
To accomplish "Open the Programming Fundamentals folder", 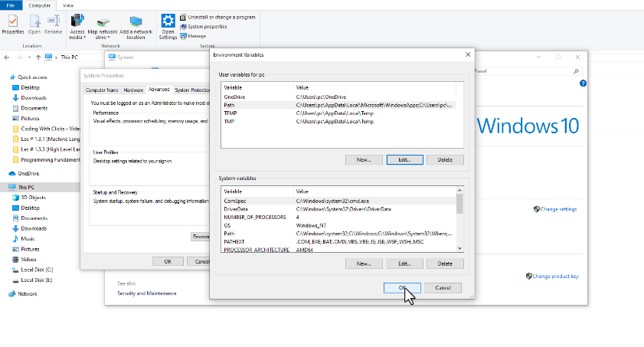I will (46, 160).
